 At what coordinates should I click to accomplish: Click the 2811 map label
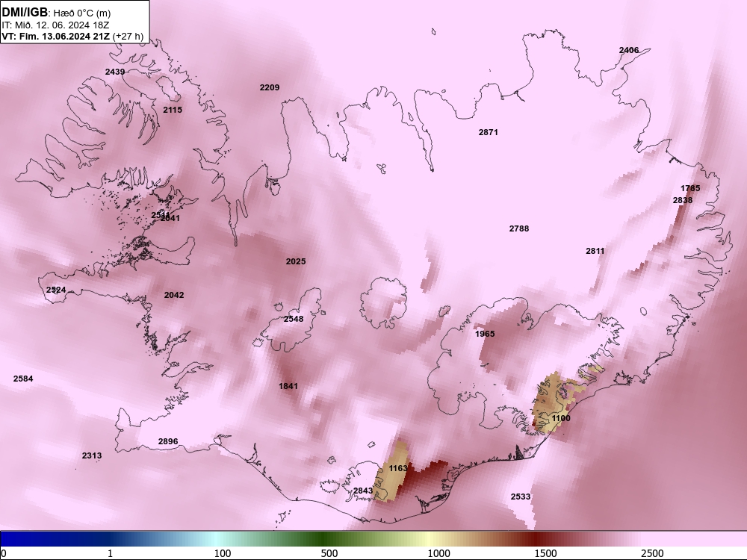[x=595, y=251]
